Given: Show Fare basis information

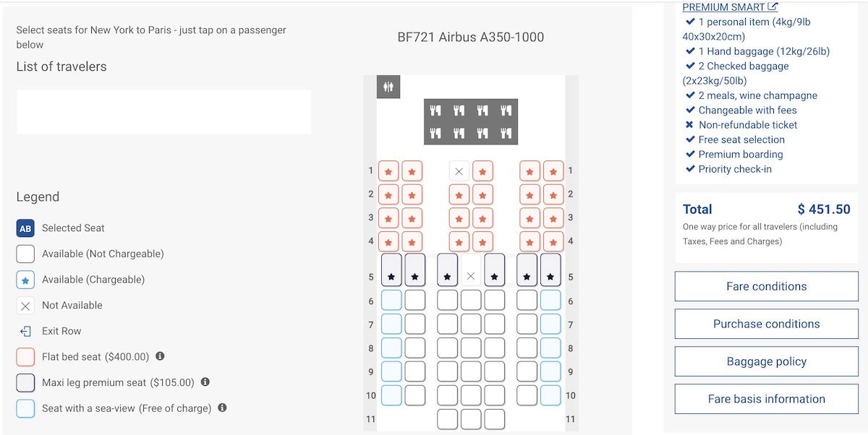Looking at the screenshot, I should 767,399.
